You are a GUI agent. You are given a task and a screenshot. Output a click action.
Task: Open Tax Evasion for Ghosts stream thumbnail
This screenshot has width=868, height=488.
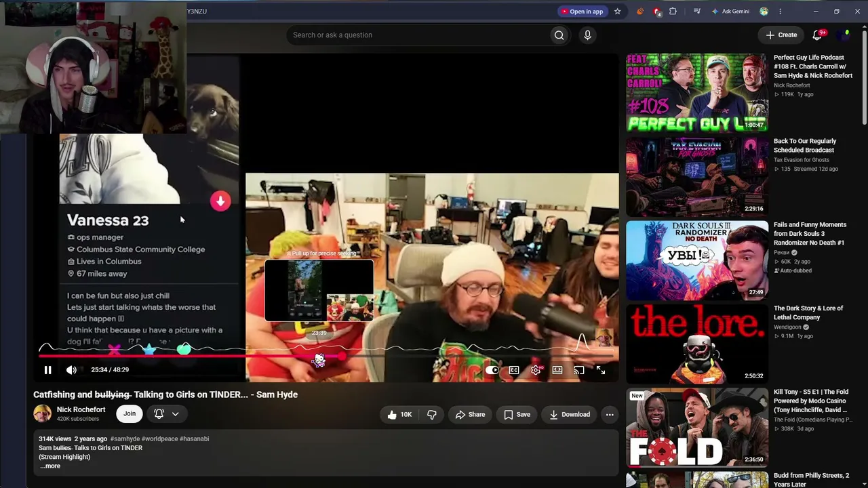coord(697,176)
